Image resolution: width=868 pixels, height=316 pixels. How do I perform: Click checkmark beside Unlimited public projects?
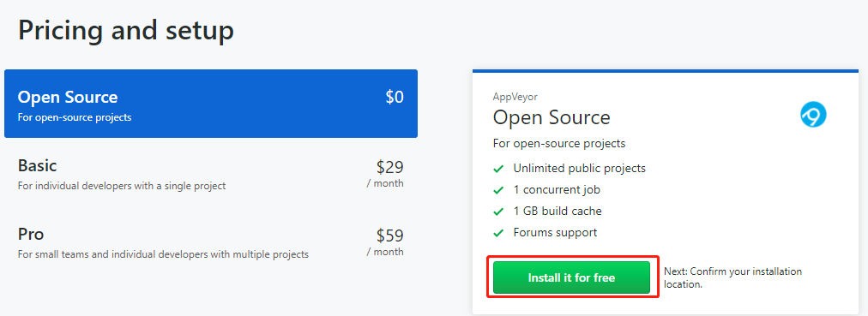click(498, 168)
